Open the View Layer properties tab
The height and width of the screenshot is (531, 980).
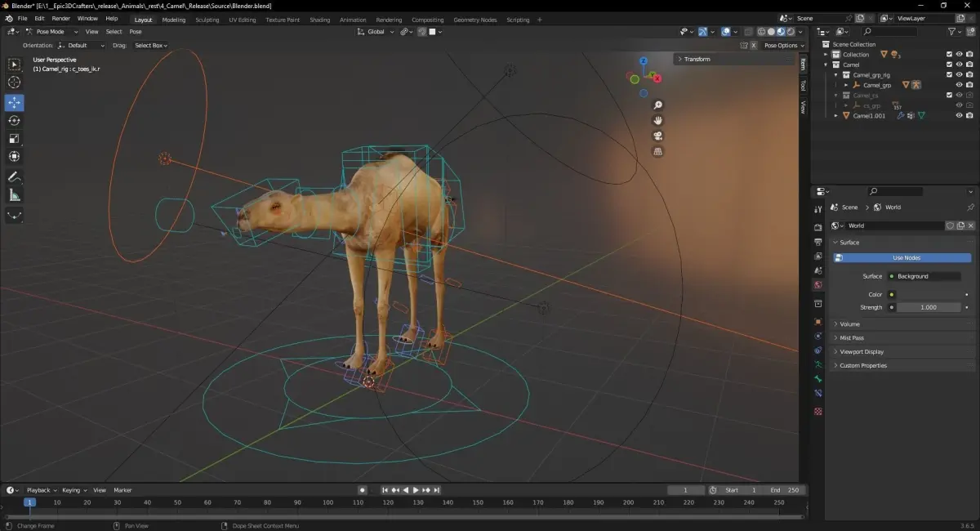click(x=818, y=256)
